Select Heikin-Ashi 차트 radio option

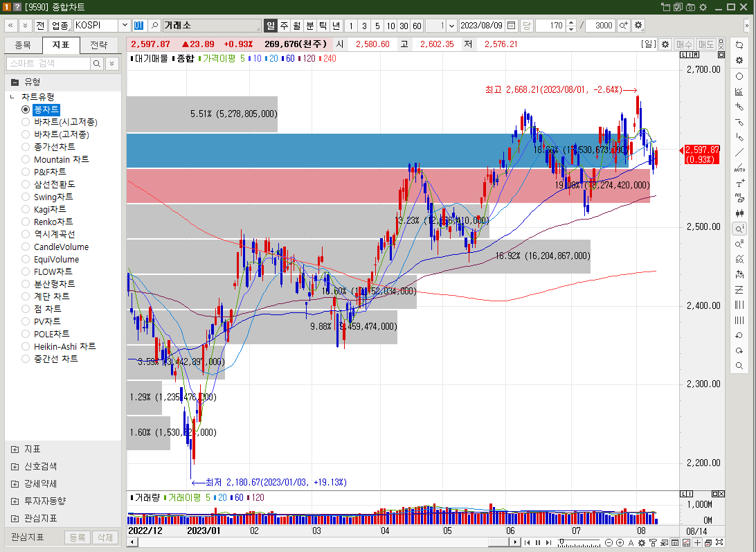(26, 346)
